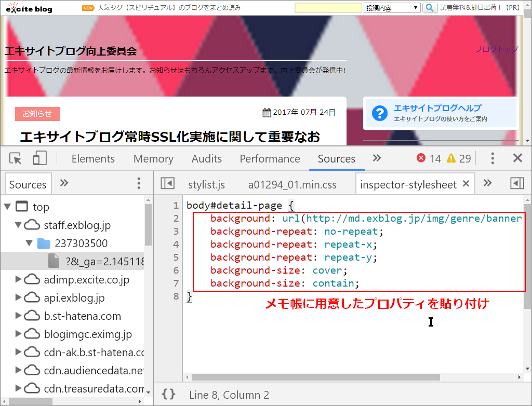This screenshot has width=532, height=406.
Task: Close the DevTools panel
Action: [x=518, y=158]
